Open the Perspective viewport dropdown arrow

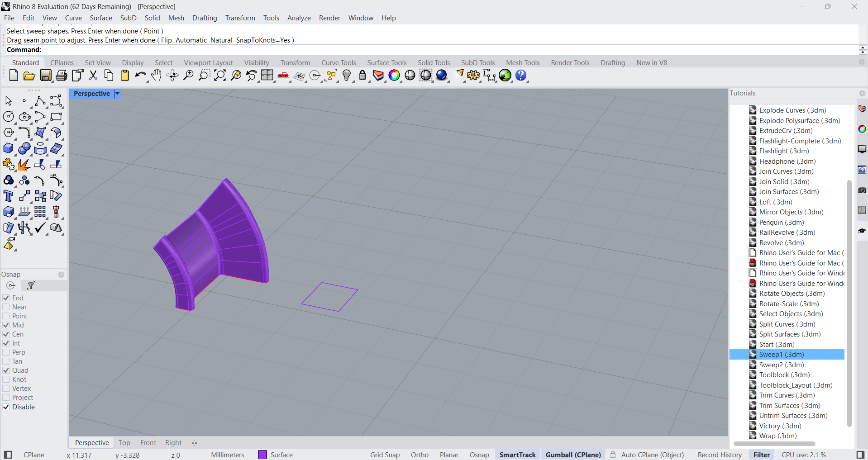pos(117,94)
